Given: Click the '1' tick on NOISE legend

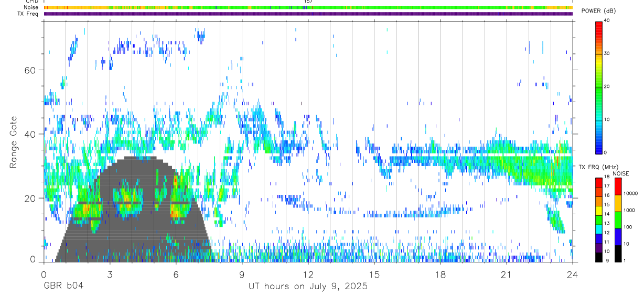Looking at the screenshot, I should click(625, 260).
